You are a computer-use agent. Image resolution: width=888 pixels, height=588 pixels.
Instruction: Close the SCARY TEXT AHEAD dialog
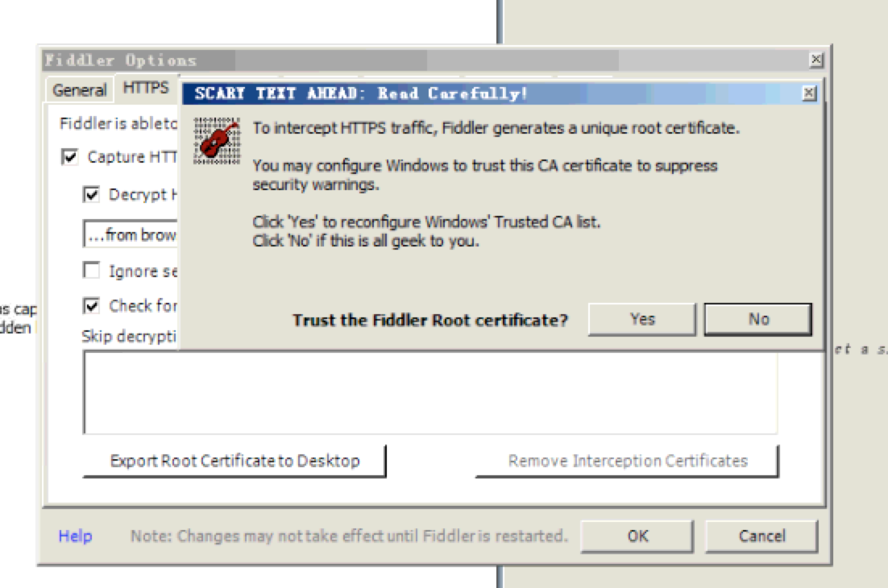809,93
